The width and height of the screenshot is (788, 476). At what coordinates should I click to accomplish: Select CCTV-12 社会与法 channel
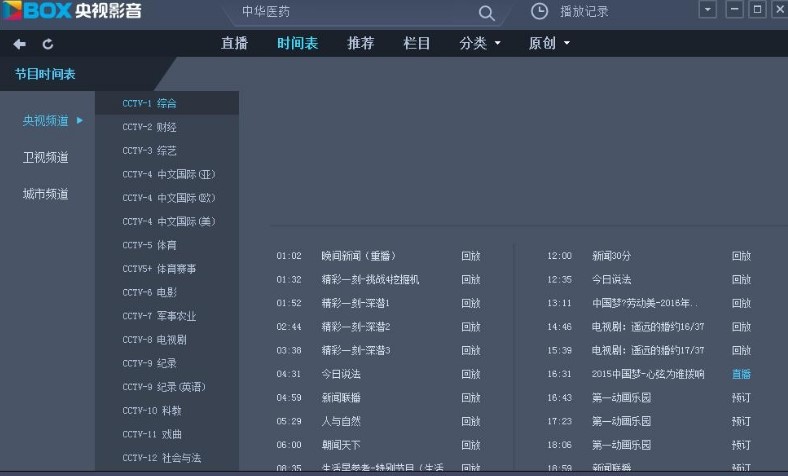pos(167,457)
